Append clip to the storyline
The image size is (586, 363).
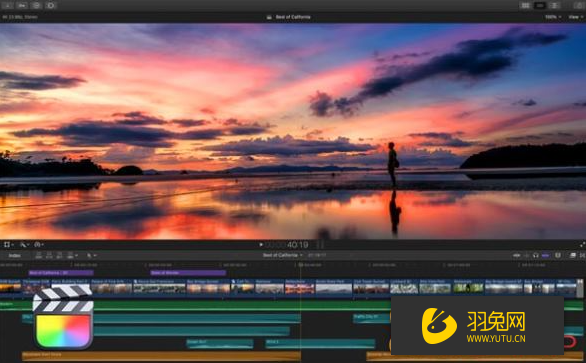point(59,256)
